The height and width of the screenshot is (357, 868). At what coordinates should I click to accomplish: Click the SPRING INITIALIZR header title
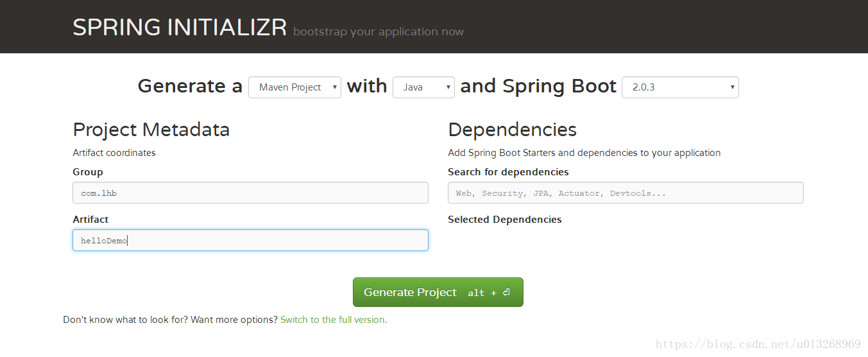click(180, 28)
